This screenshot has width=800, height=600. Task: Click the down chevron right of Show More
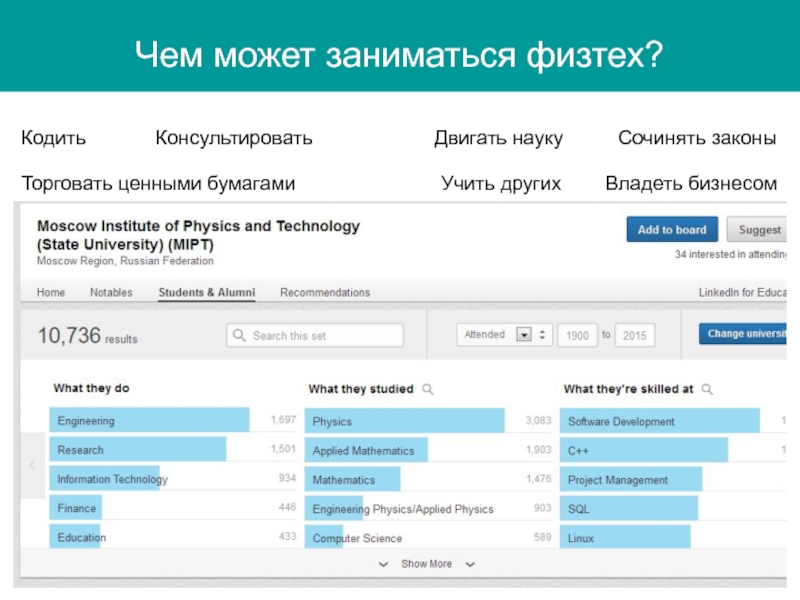(469, 564)
